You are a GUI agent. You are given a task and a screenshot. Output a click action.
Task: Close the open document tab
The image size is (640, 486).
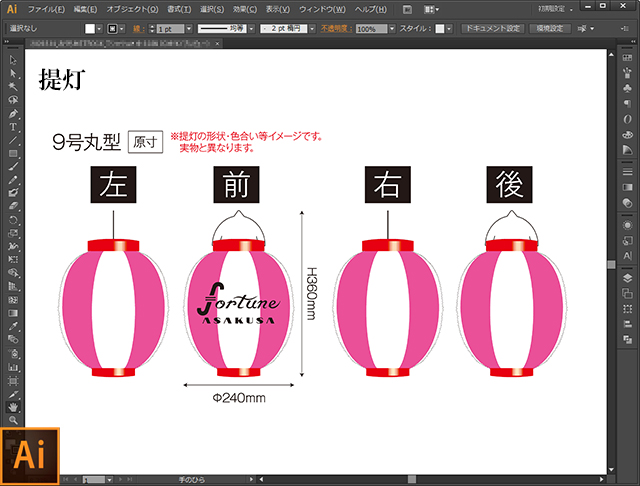coord(218,43)
